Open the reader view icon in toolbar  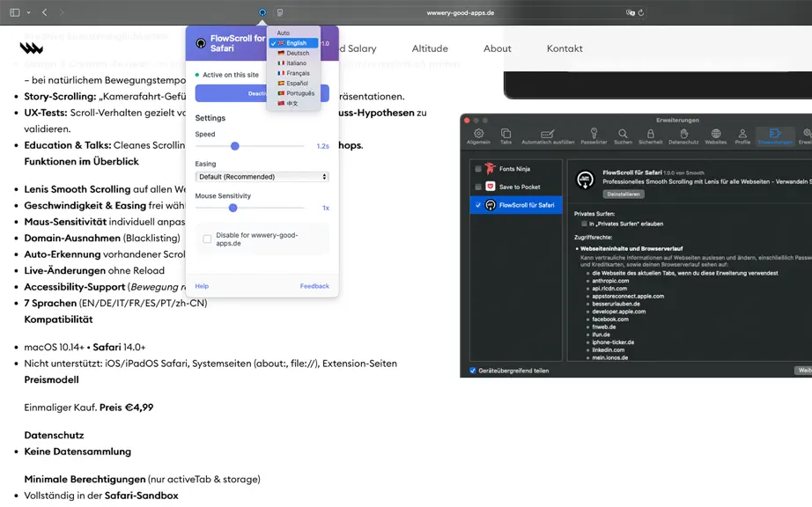point(280,12)
